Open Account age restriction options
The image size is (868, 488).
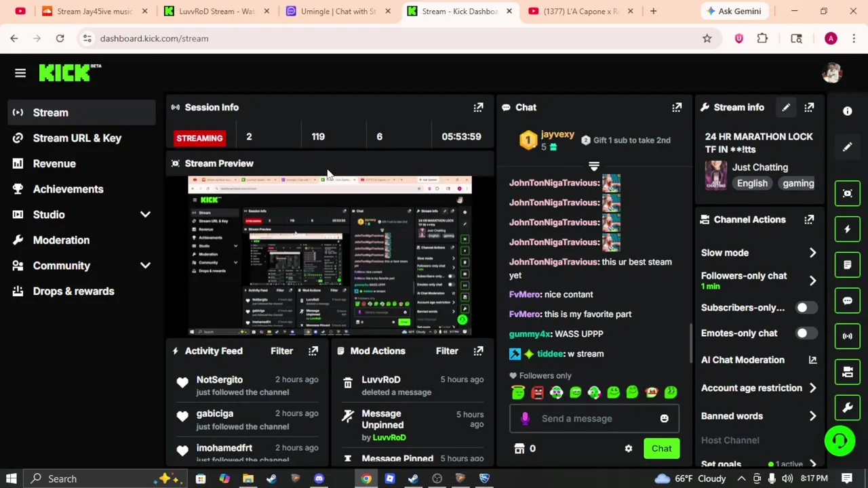pyautogui.click(x=759, y=388)
